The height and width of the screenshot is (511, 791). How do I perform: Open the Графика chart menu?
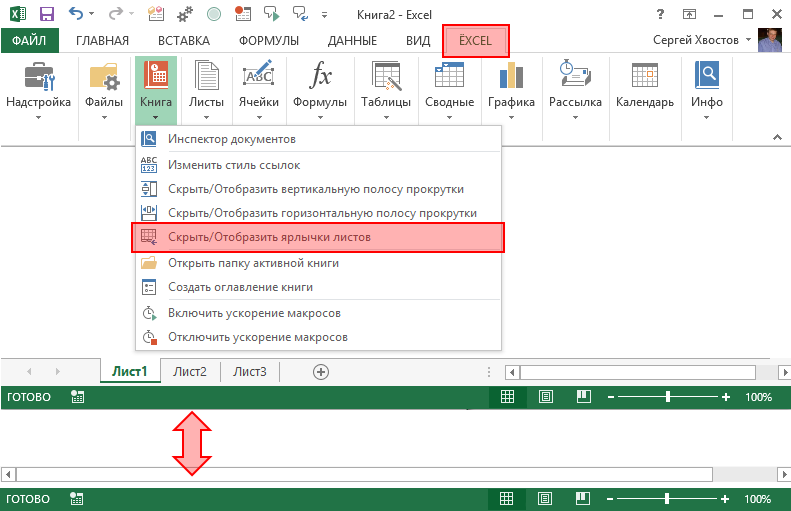tap(511, 91)
